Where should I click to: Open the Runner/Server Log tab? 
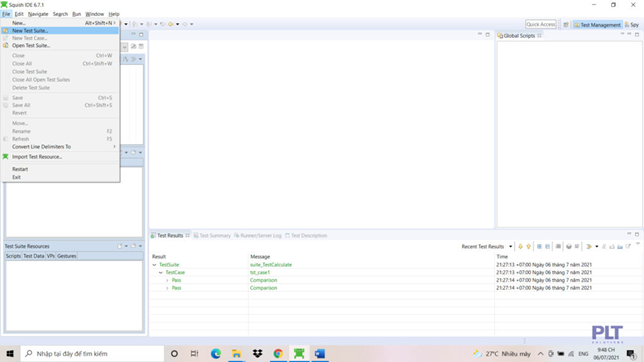pos(258,235)
